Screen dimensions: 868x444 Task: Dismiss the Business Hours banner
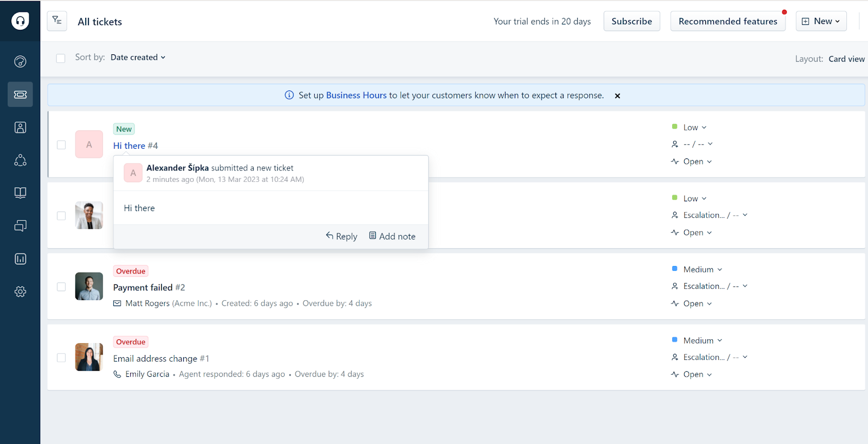(617, 96)
